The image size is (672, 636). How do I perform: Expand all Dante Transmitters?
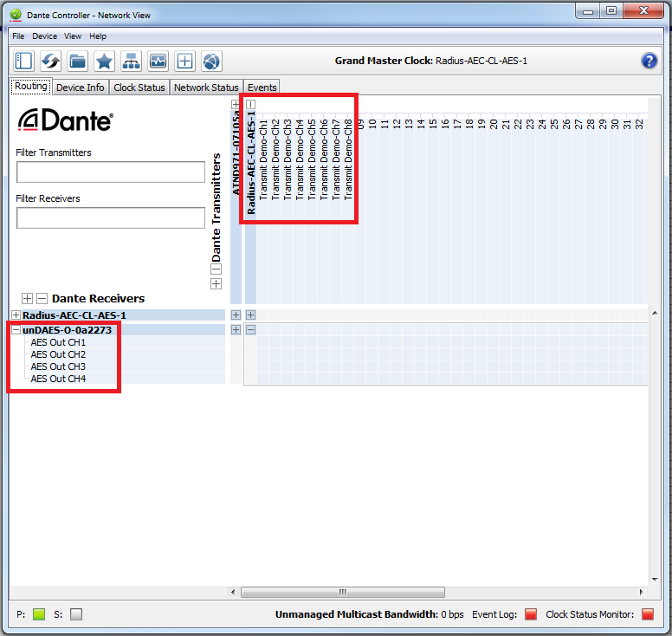coord(216,284)
